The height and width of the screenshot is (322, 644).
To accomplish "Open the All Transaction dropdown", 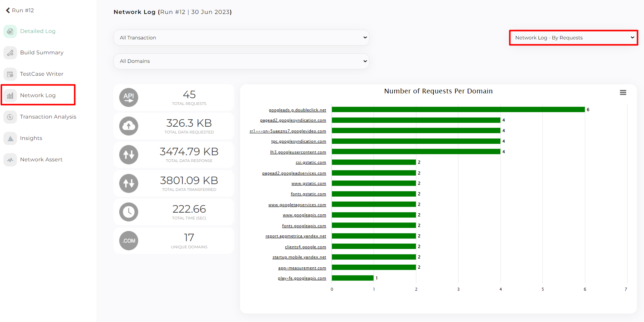I will 241,37.
